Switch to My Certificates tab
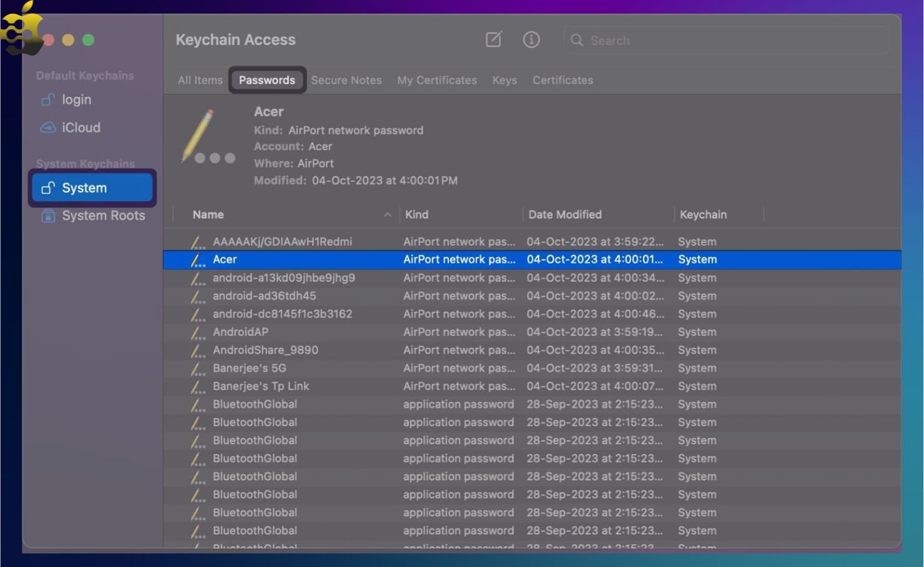The image size is (924, 567). (x=437, y=80)
